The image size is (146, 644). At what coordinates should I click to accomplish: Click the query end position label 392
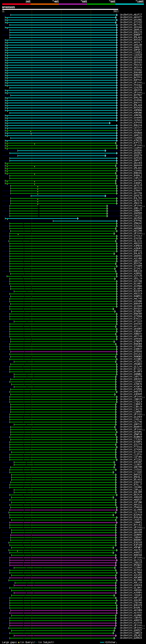pos(115,11)
